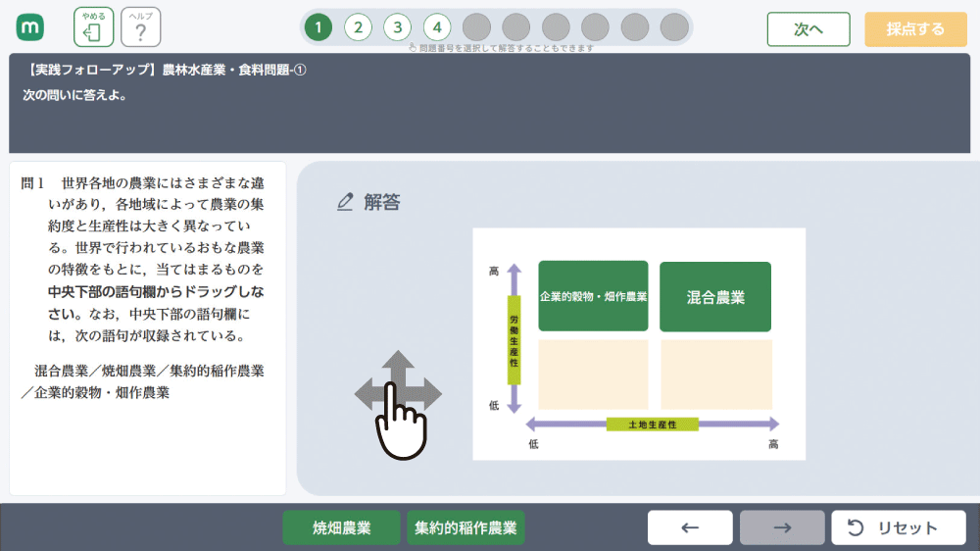Click the placed 企業的穀物・畑作農業 tile

click(x=593, y=296)
